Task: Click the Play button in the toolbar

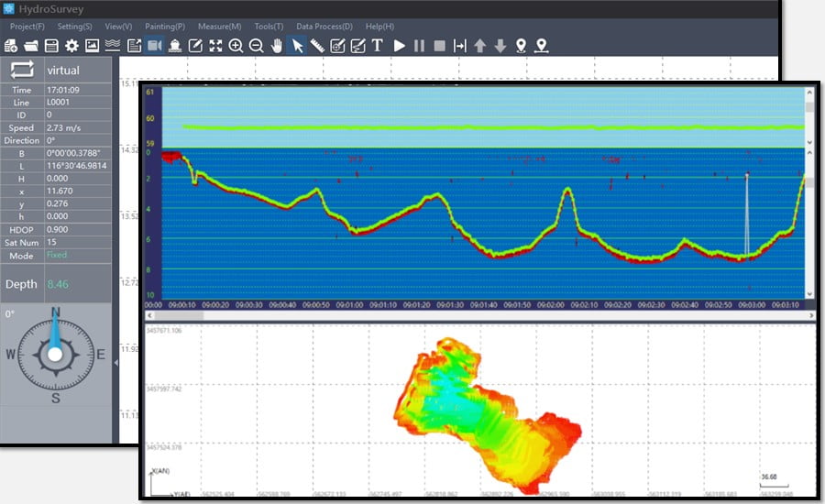Action: [400, 45]
